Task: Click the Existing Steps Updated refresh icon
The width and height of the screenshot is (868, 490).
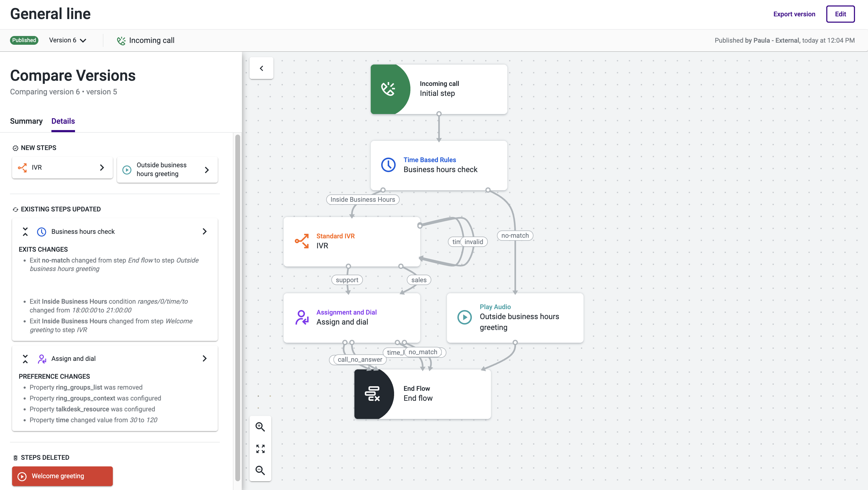Action: (15, 209)
